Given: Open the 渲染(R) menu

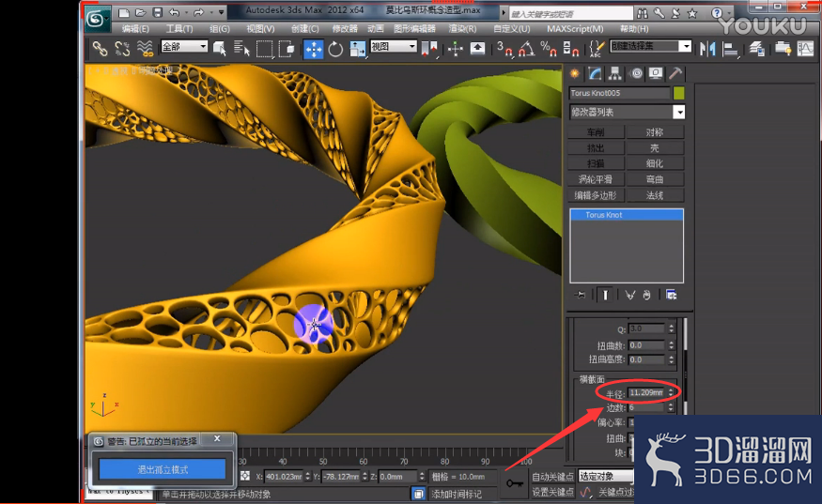Looking at the screenshot, I should click(463, 29).
